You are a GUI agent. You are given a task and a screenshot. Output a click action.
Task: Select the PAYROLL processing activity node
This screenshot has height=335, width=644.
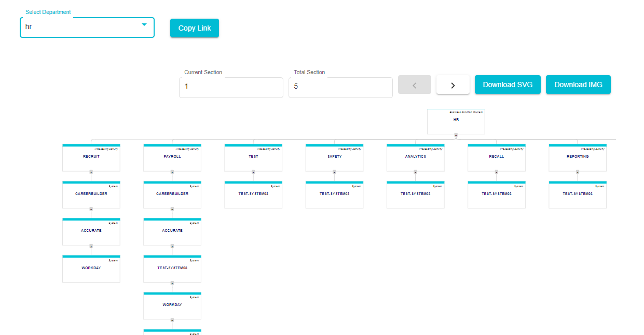[172, 158]
